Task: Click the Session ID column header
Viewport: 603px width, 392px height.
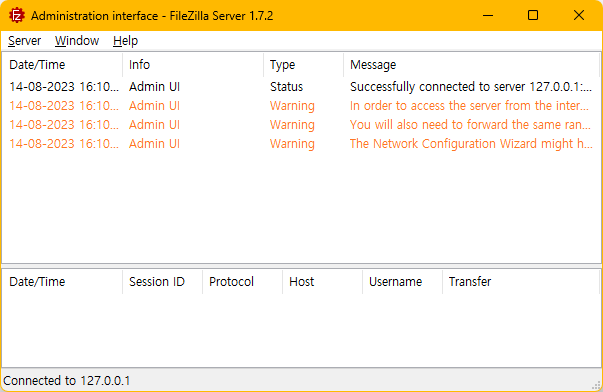Action: (x=163, y=282)
